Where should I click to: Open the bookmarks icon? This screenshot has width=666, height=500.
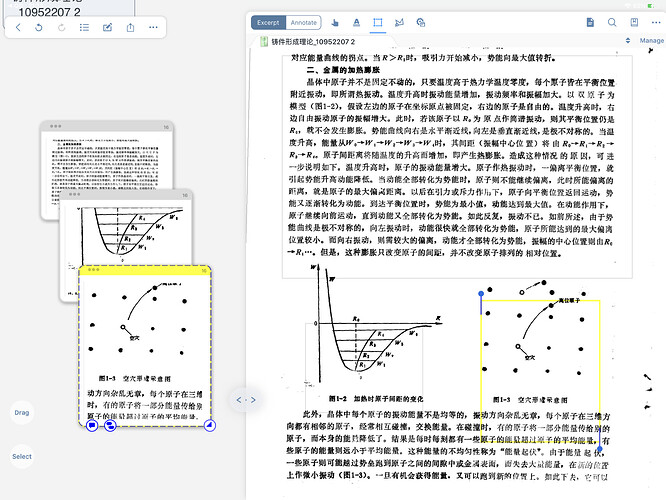coord(634,23)
